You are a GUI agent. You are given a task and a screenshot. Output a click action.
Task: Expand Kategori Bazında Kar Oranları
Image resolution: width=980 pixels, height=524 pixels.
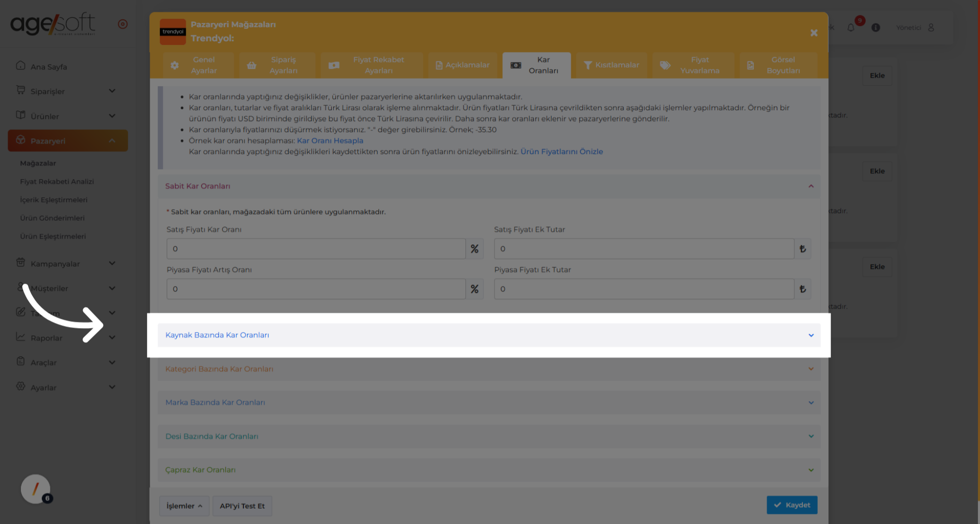click(x=489, y=369)
